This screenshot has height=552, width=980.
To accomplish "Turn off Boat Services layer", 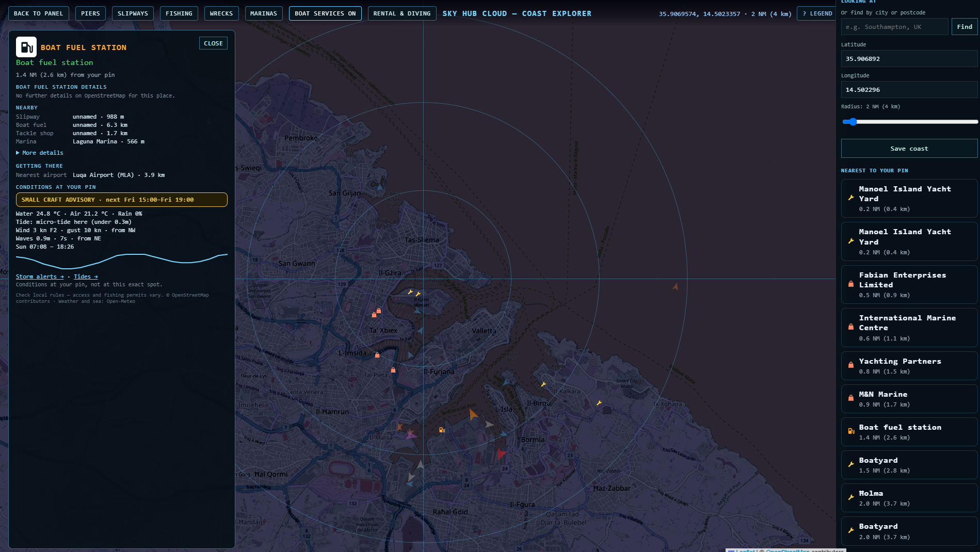I will (325, 13).
